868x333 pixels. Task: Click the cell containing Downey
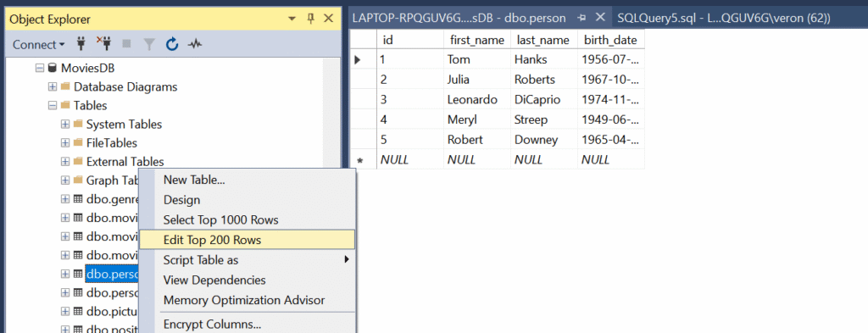click(543, 140)
